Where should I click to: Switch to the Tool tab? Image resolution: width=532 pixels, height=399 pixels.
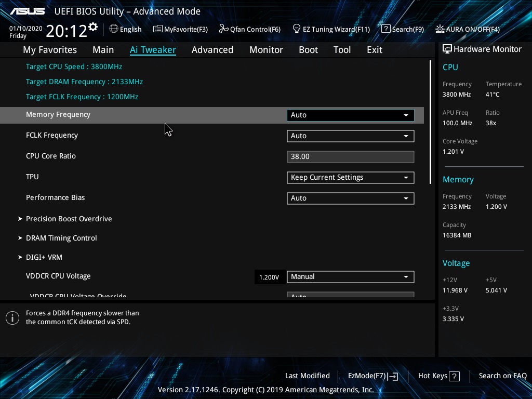coord(342,50)
